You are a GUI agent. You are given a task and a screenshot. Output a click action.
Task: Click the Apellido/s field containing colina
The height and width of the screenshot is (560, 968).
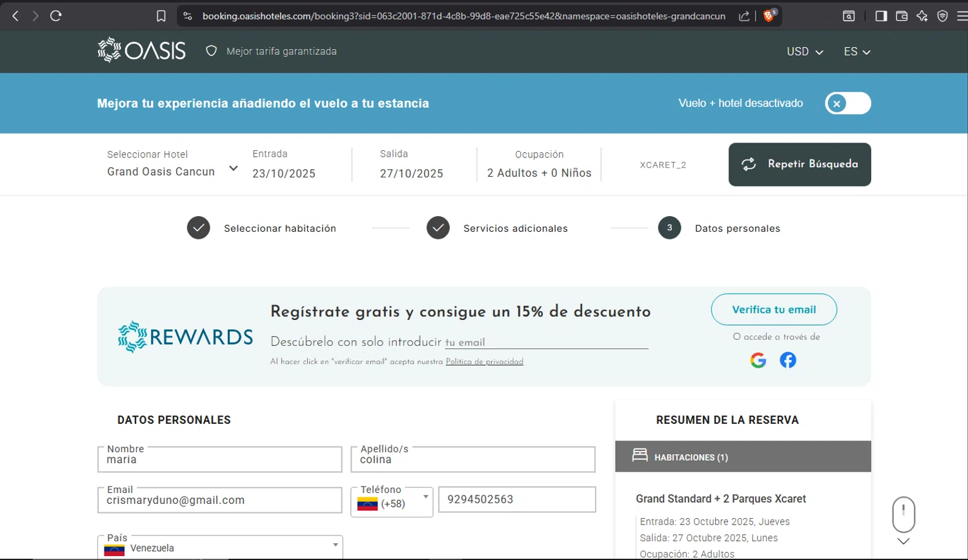(473, 459)
